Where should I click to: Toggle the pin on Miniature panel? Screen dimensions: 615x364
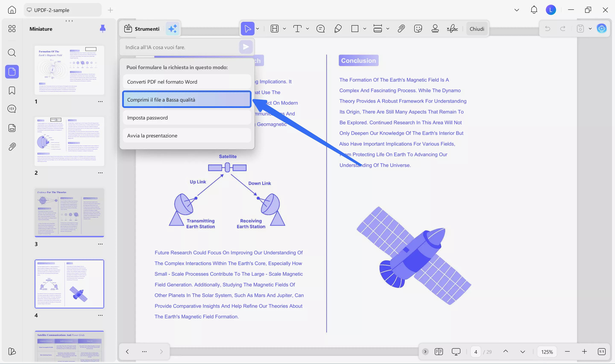pyautogui.click(x=102, y=29)
